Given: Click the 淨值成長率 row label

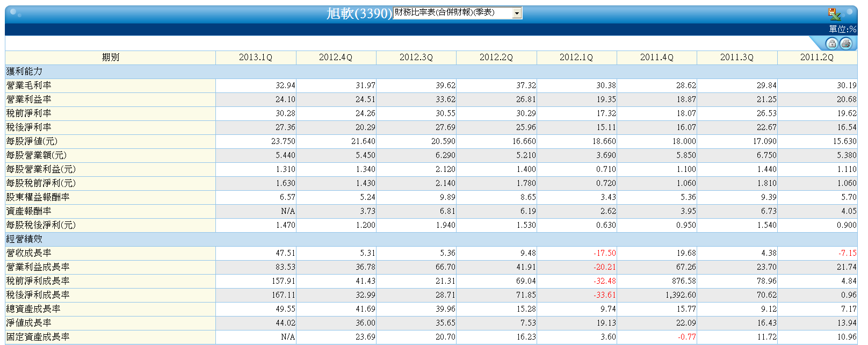Looking at the screenshot, I should (x=29, y=323).
